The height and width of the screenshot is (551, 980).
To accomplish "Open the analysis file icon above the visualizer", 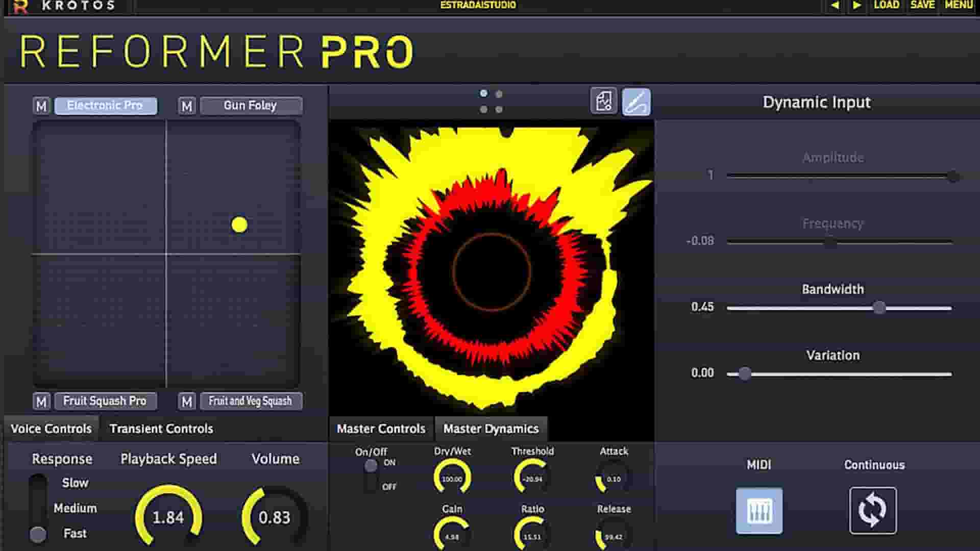I will (x=604, y=102).
